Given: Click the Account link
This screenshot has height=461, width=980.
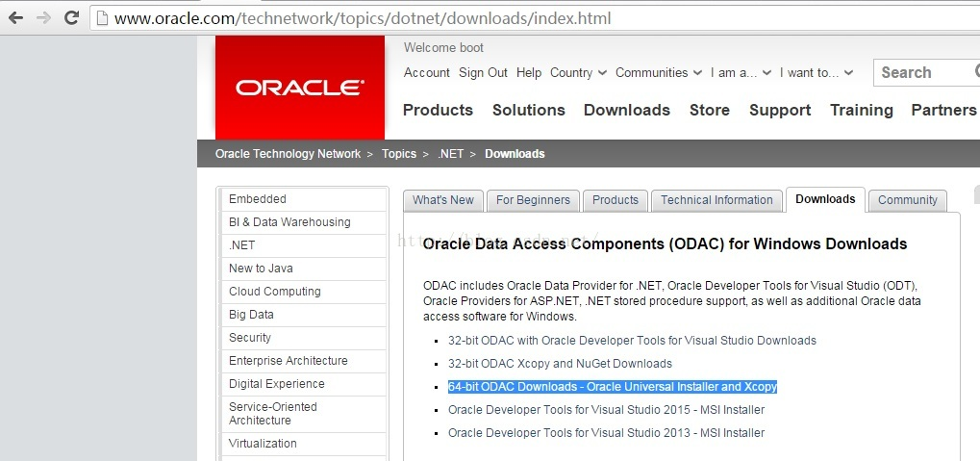Looking at the screenshot, I should (x=427, y=72).
